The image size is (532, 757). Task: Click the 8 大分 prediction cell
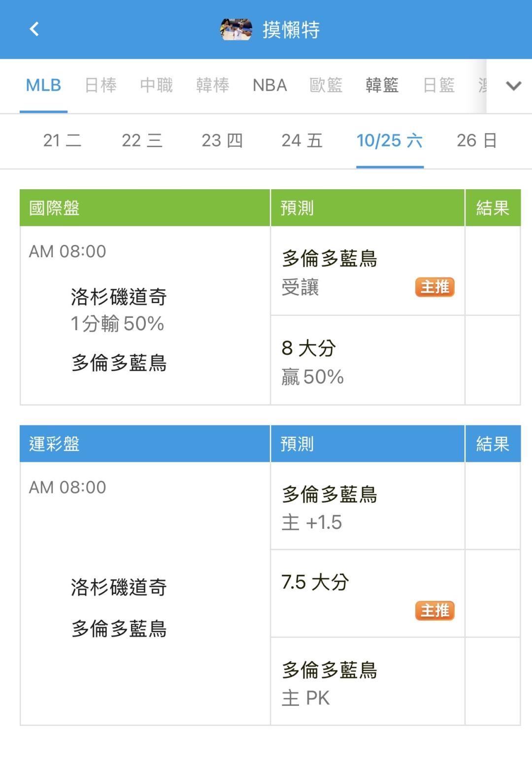coord(367,361)
